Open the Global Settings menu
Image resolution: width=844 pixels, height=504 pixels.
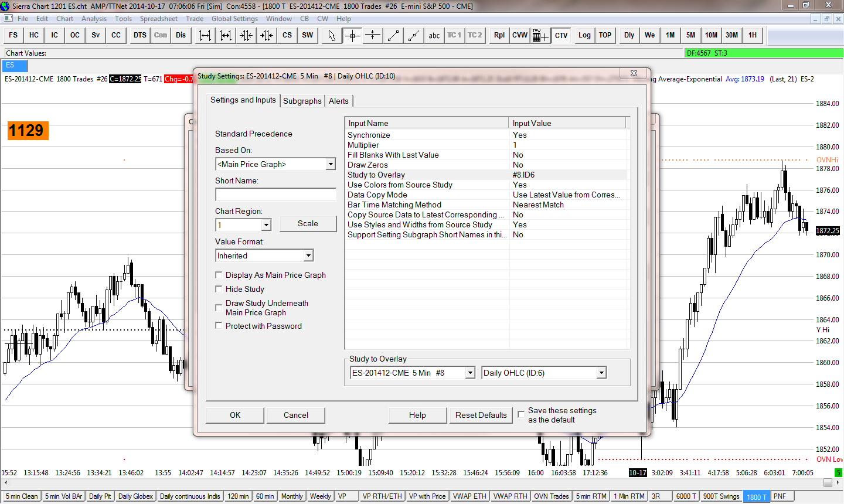(234, 19)
